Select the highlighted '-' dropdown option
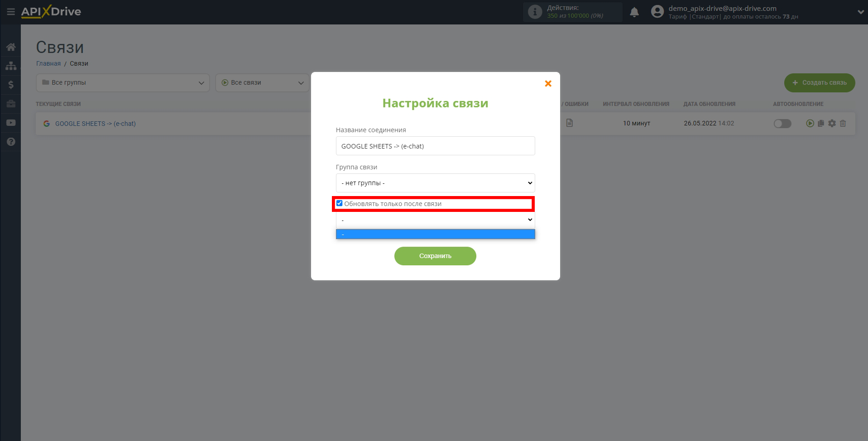The height and width of the screenshot is (441, 868). click(435, 234)
